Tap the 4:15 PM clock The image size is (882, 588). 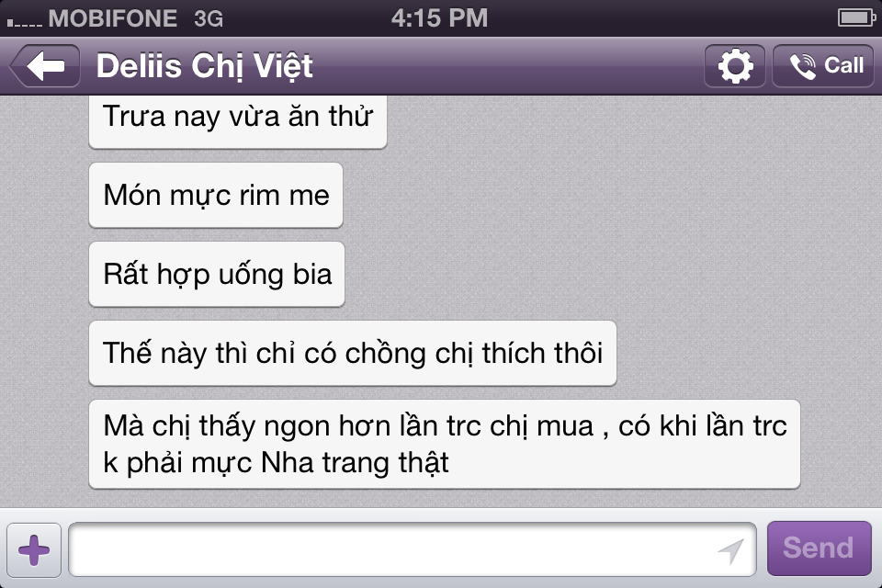439,18
